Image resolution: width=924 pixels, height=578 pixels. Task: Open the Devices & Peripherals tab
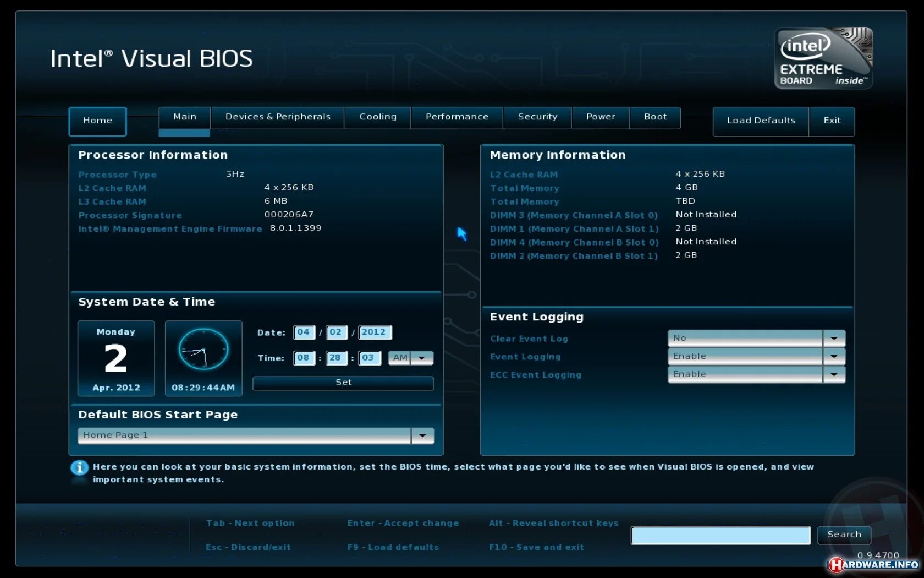pos(278,117)
